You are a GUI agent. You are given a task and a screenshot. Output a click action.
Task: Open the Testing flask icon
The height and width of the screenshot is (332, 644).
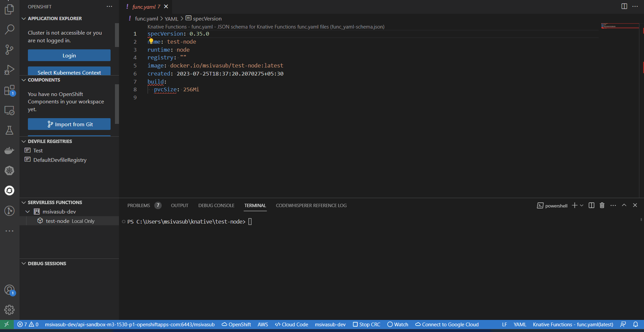[9, 130]
